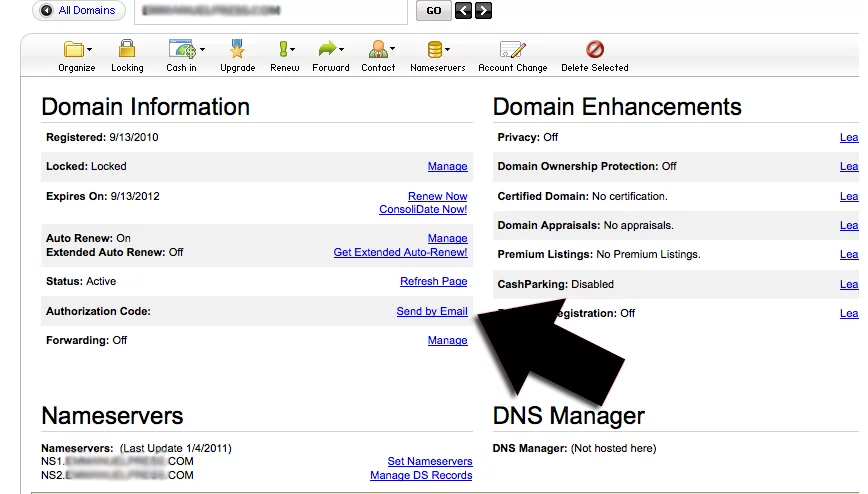Click the Upgrade ribbon icon

click(x=237, y=50)
